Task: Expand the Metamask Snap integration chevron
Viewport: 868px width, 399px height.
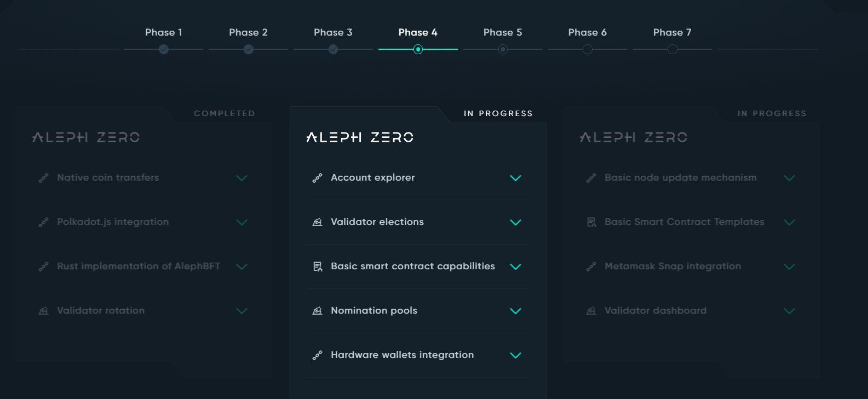Action: [789, 267]
